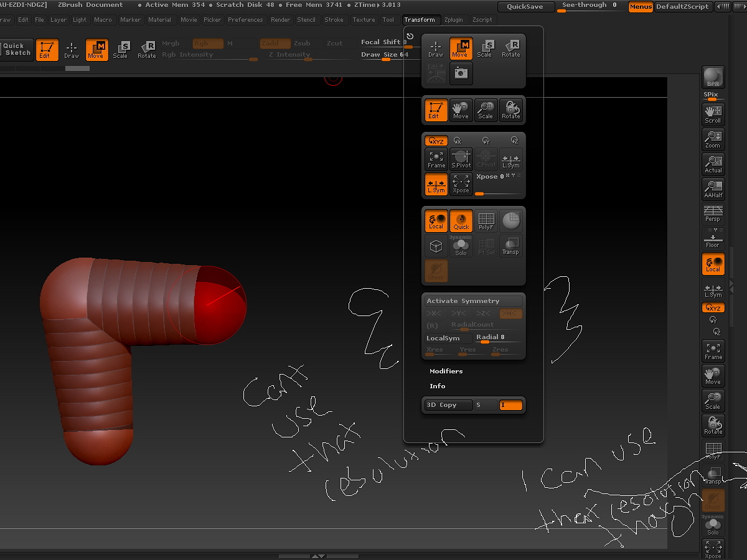Select Scale mode in top toolbar

pyautogui.click(x=121, y=50)
